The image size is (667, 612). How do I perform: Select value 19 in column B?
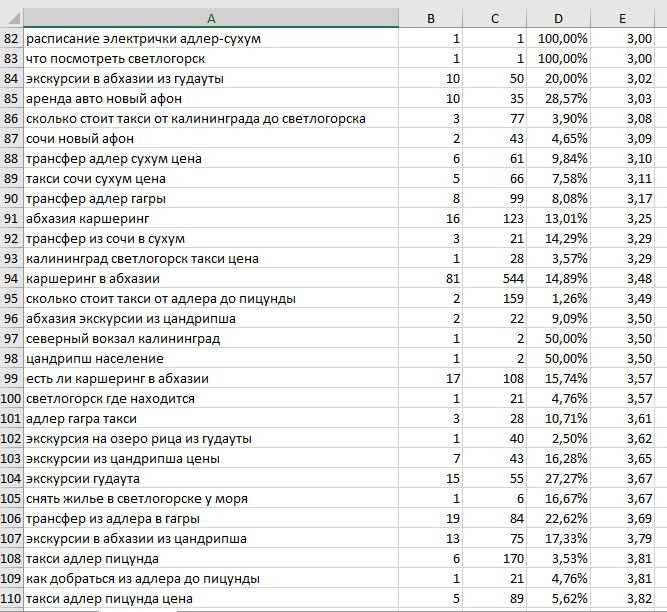point(430,518)
